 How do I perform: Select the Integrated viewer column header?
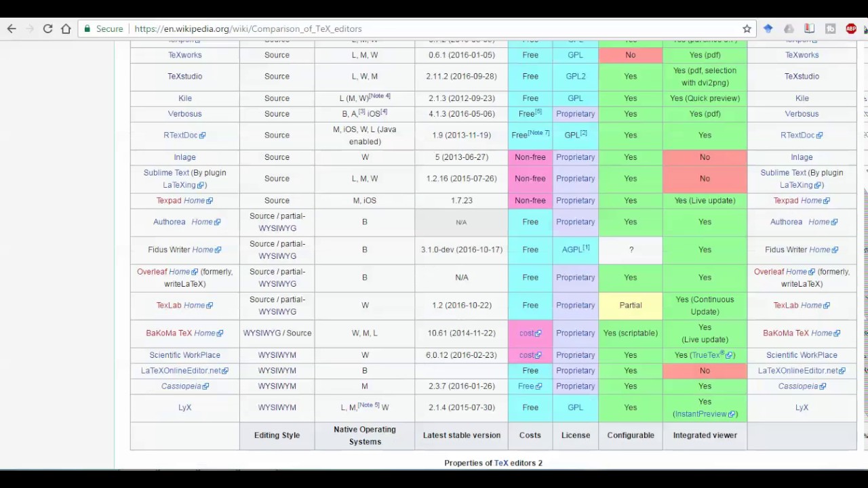point(705,435)
